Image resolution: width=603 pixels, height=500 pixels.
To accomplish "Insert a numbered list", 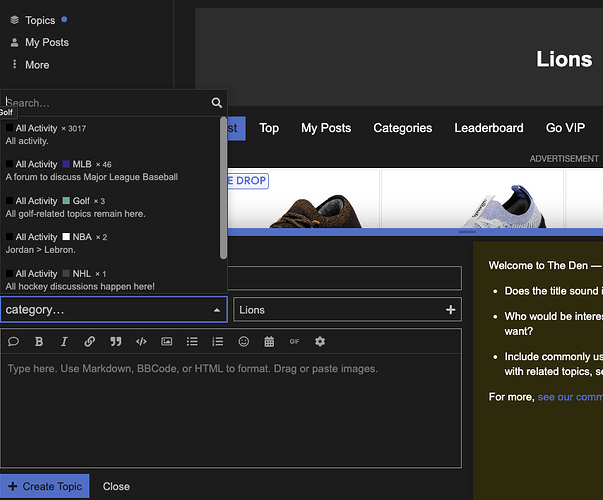I will point(218,342).
